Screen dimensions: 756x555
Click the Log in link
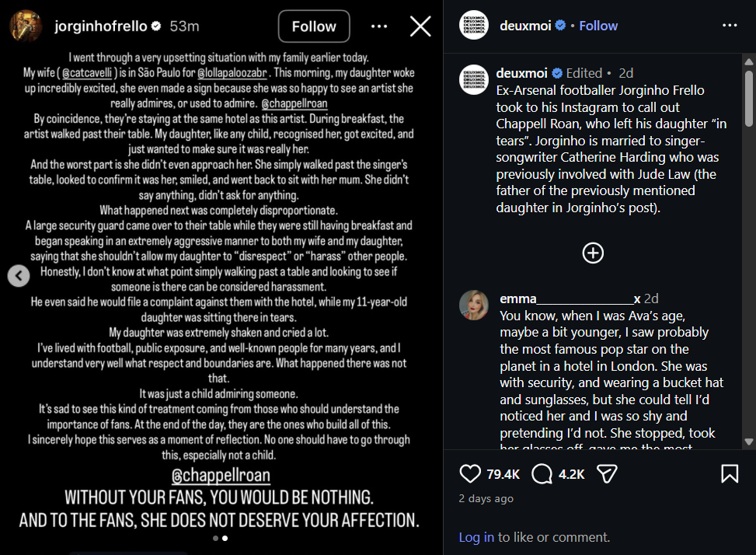476,537
